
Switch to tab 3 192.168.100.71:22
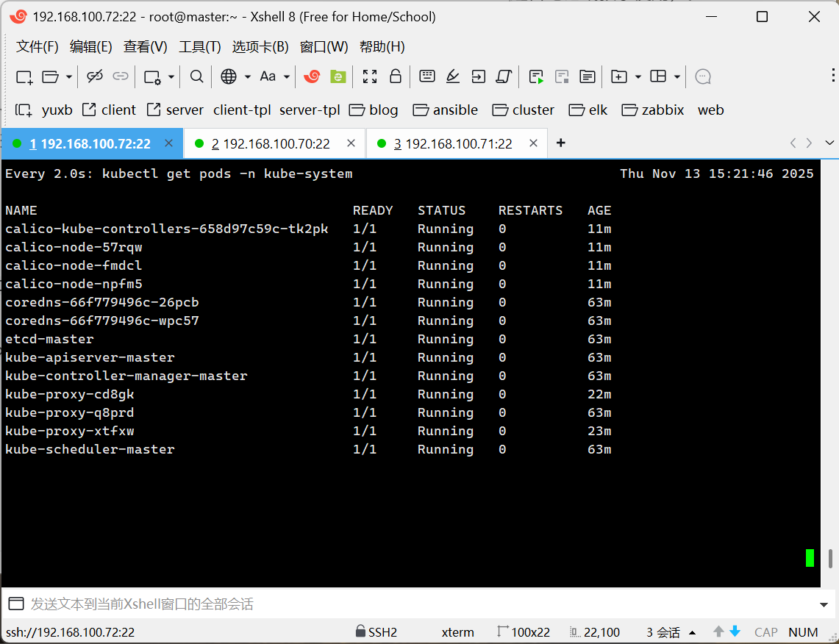457,143
